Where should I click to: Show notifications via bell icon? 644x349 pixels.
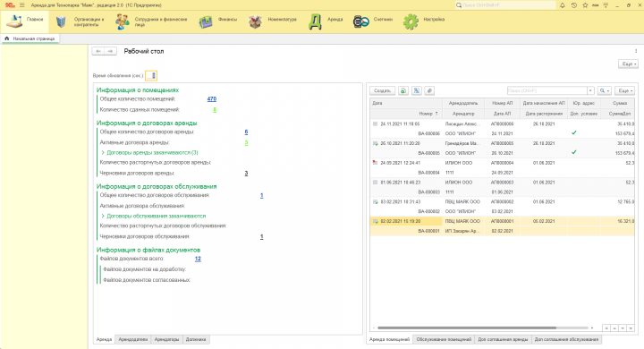pos(563,5)
